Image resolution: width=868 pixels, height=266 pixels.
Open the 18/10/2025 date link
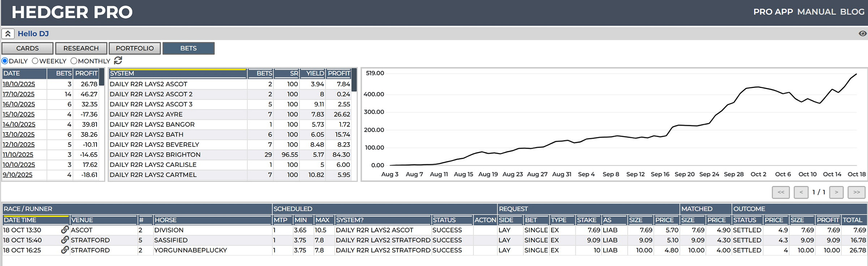coord(19,84)
